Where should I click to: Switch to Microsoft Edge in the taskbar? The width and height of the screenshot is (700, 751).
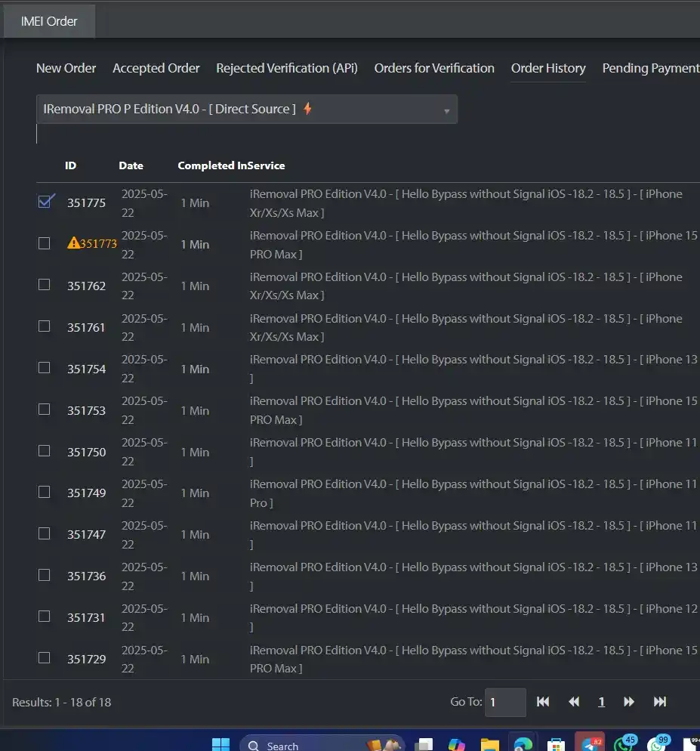523,744
